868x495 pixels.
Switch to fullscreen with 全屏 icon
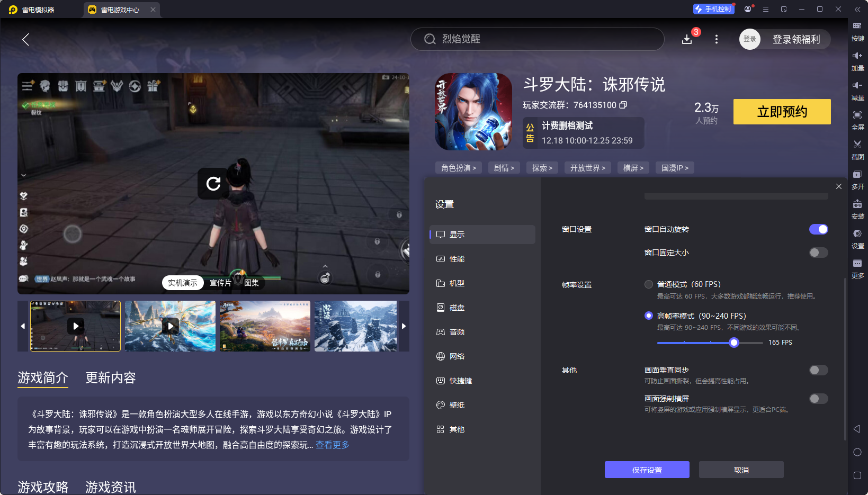click(x=858, y=119)
